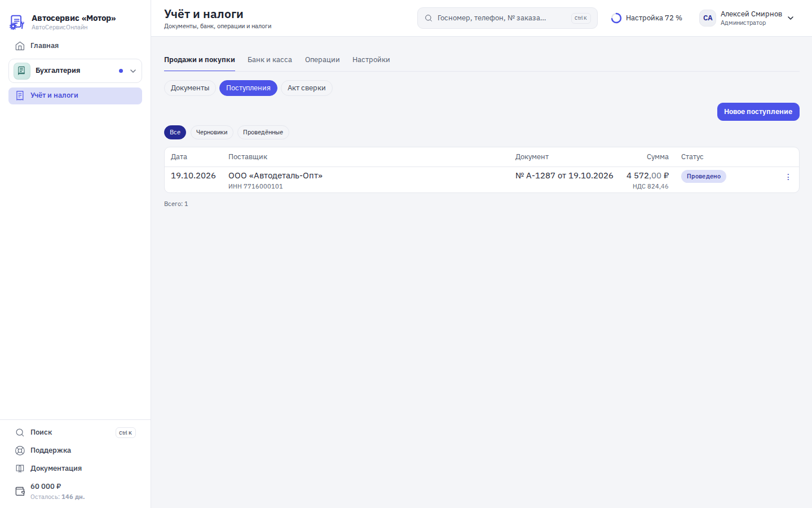This screenshot has width=812, height=508.
Task: Click the magnifier icon in the top search field
Action: [429, 18]
